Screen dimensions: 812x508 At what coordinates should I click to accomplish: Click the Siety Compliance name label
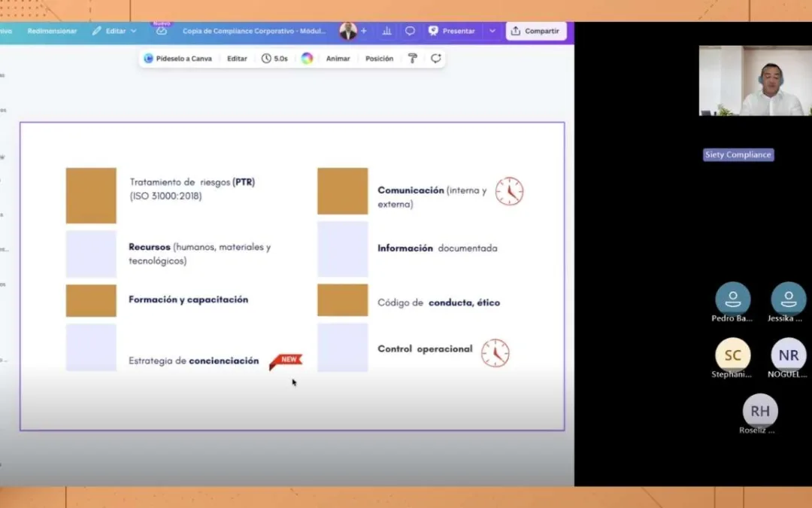pyautogui.click(x=738, y=154)
